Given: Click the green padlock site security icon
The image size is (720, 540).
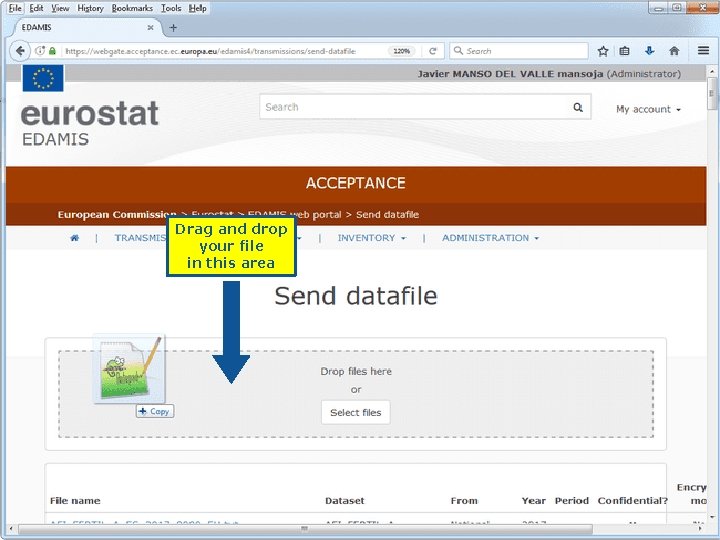Looking at the screenshot, I should pyautogui.click(x=52, y=51).
